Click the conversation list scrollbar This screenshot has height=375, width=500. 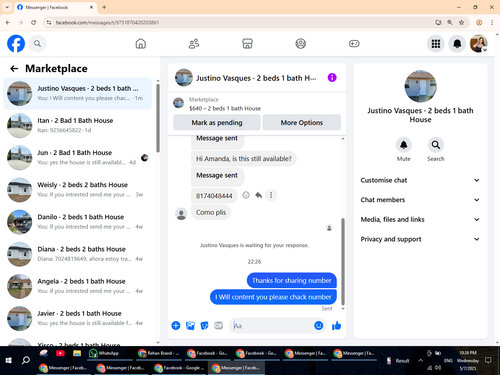[x=158, y=118]
